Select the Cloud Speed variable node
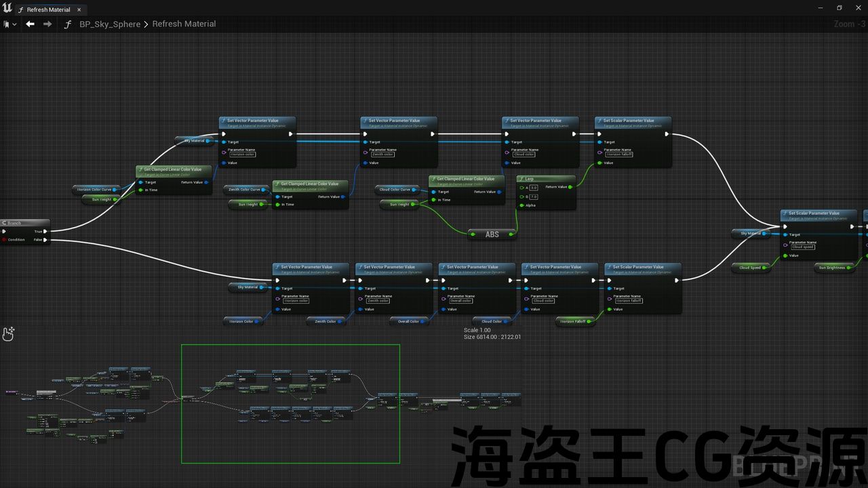Screen dimensions: 868x488 750,268
